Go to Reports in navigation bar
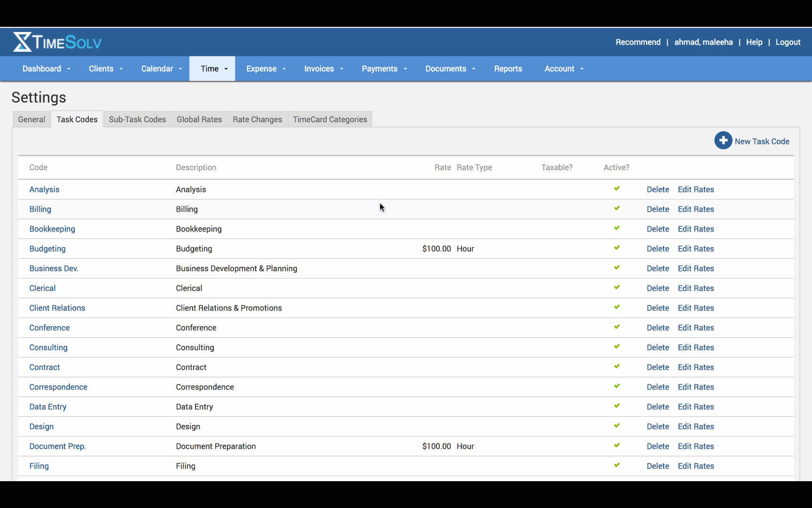This screenshot has height=508, width=812. click(x=508, y=69)
